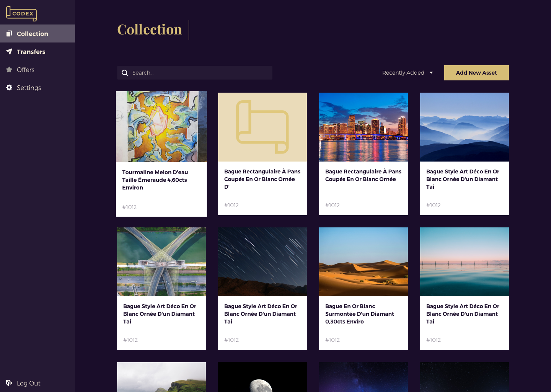The height and width of the screenshot is (392, 551).
Task: Click 'Tourmaline Melon D'eau Taille Émeraude' title
Action: (x=155, y=180)
